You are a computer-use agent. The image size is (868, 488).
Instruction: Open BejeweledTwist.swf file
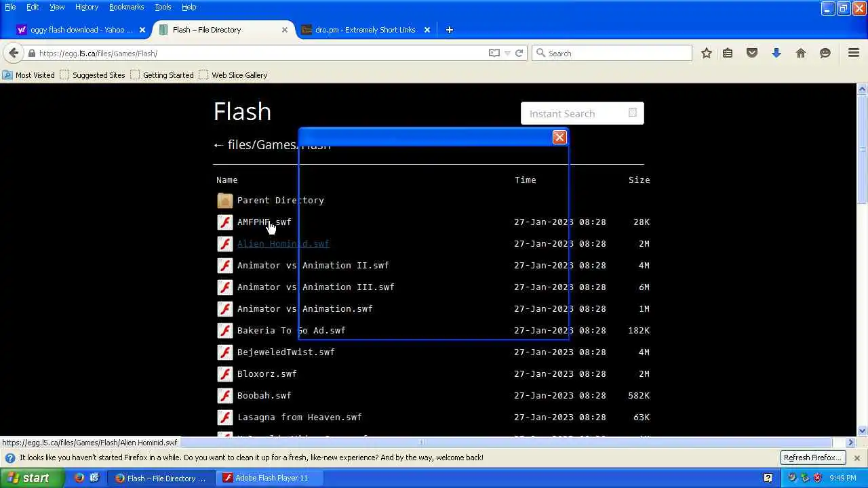(286, 352)
